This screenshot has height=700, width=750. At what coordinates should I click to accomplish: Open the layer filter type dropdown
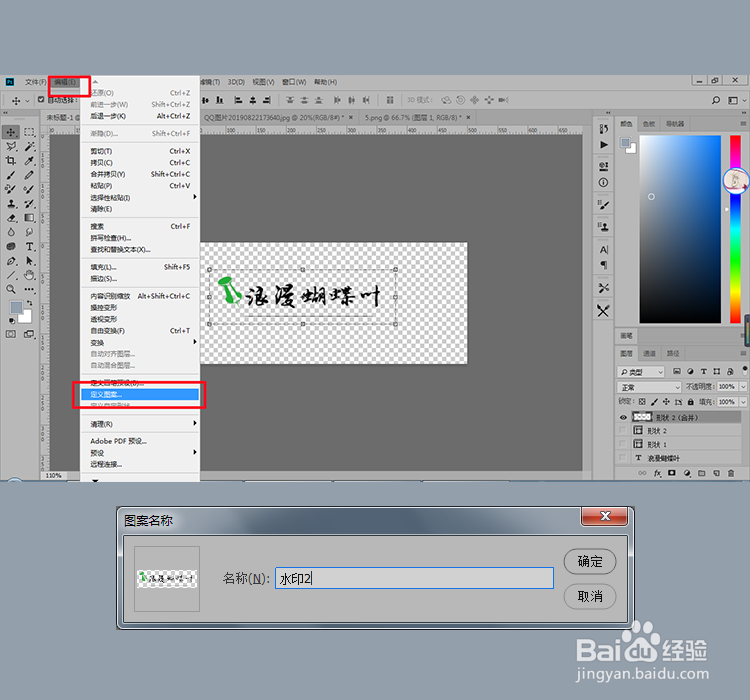coord(641,372)
